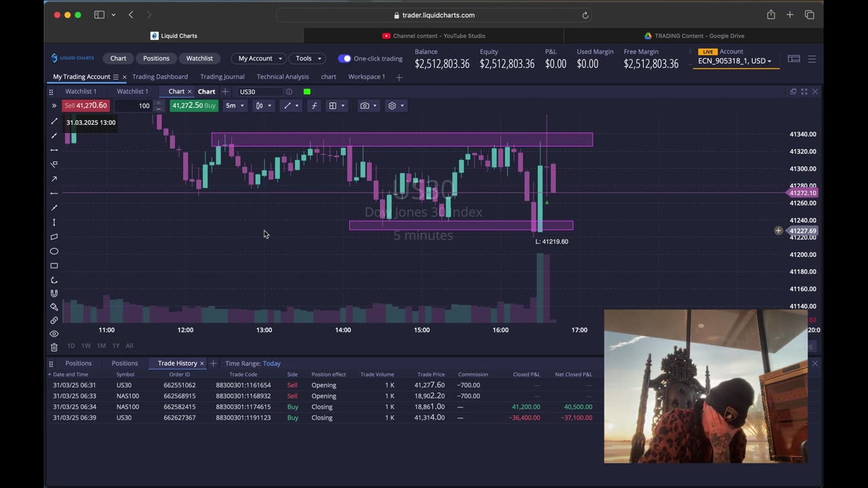
Task: Add new chart panel tab plus
Action: [225, 91]
